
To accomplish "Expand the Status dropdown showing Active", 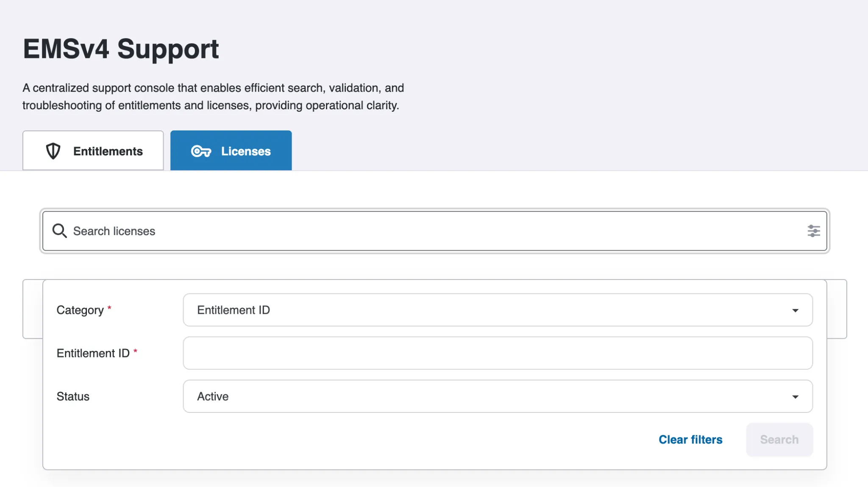I will coord(498,396).
